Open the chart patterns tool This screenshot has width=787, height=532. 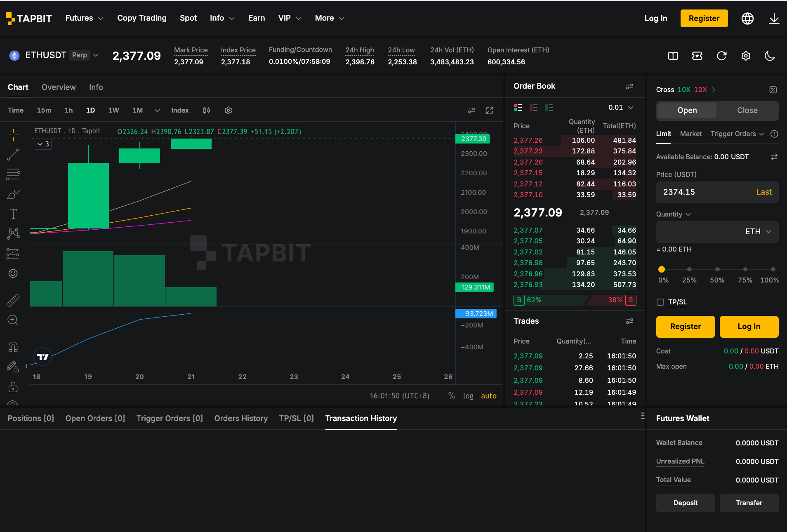pyautogui.click(x=13, y=234)
